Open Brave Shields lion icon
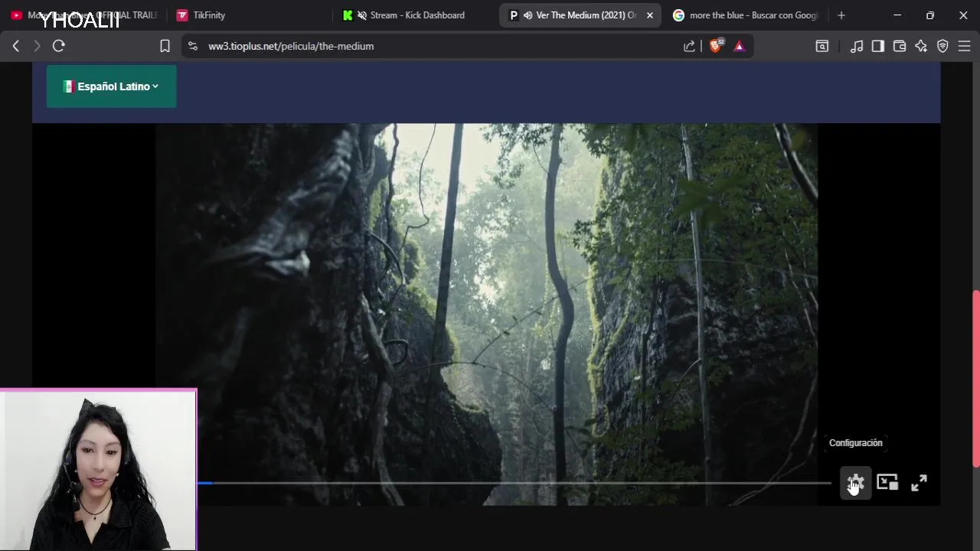 716,46
